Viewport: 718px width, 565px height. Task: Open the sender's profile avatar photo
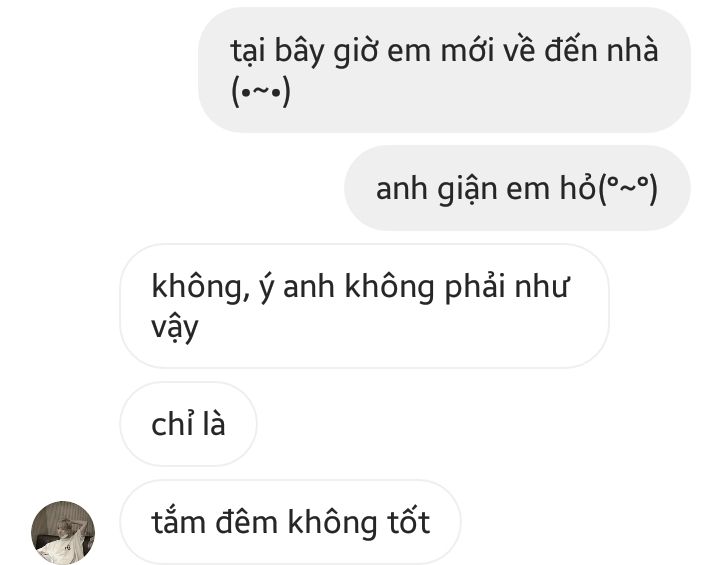pos(63,532)
